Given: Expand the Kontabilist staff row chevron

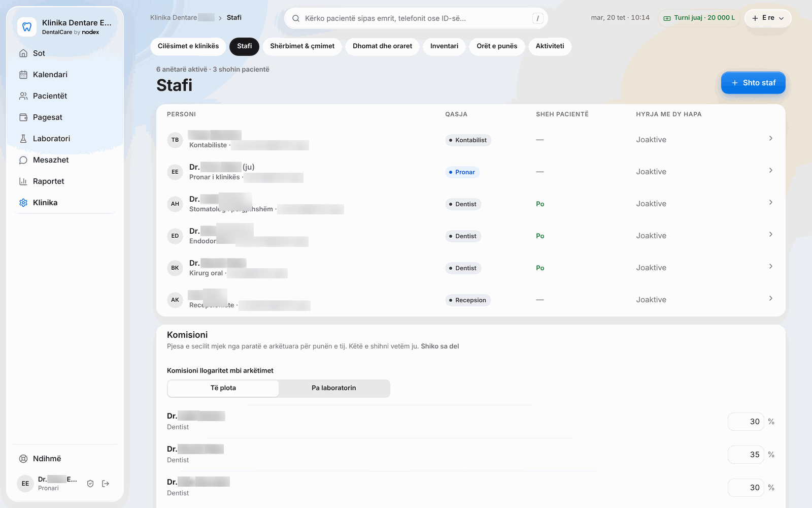Looking at the screenshot, I should click(x=770, y=138).
